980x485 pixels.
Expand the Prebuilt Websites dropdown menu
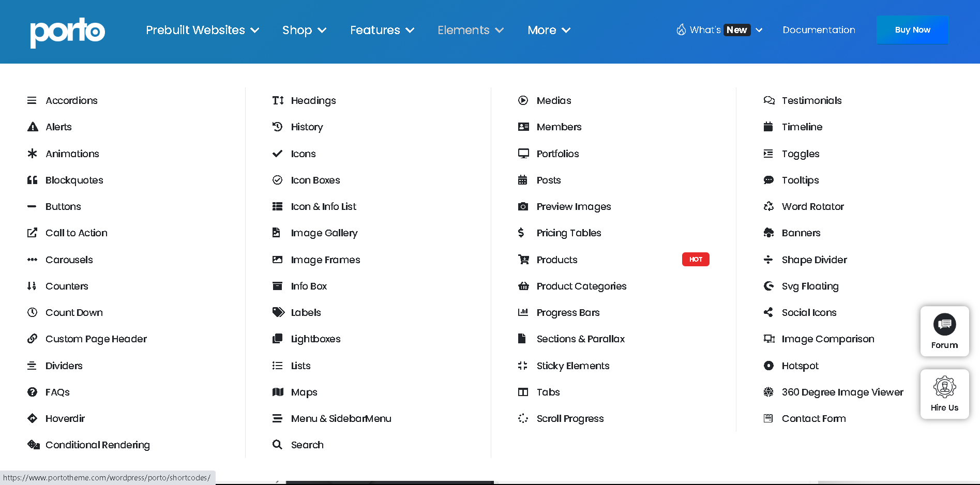pyautogui.click(x=202, y=30)
